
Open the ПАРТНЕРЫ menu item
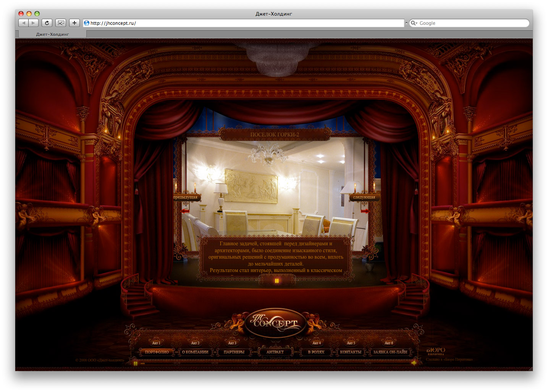(234, 352)
